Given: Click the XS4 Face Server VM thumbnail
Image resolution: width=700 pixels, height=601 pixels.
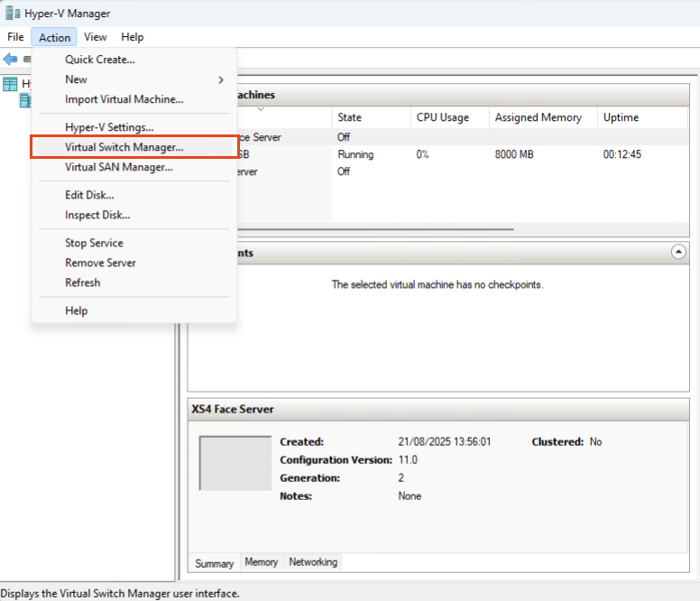Looking at the screenshot, I should [x=235, y=463].
